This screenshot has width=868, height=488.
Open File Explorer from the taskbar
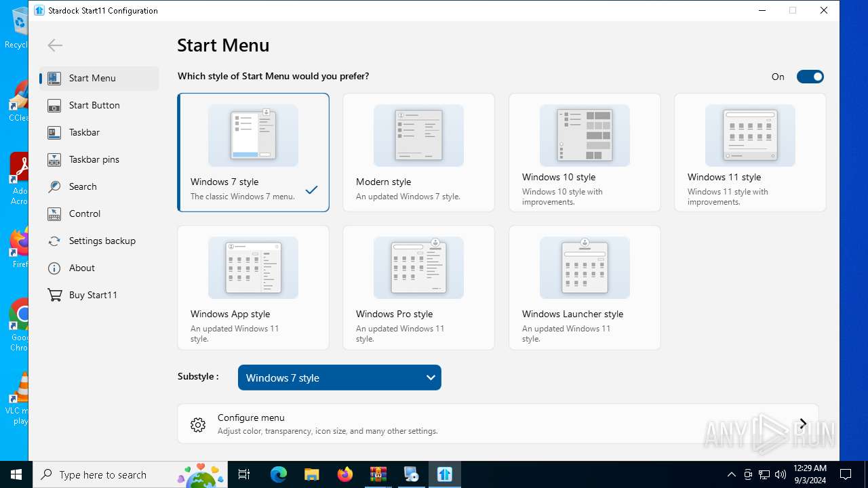pos(312,474)
